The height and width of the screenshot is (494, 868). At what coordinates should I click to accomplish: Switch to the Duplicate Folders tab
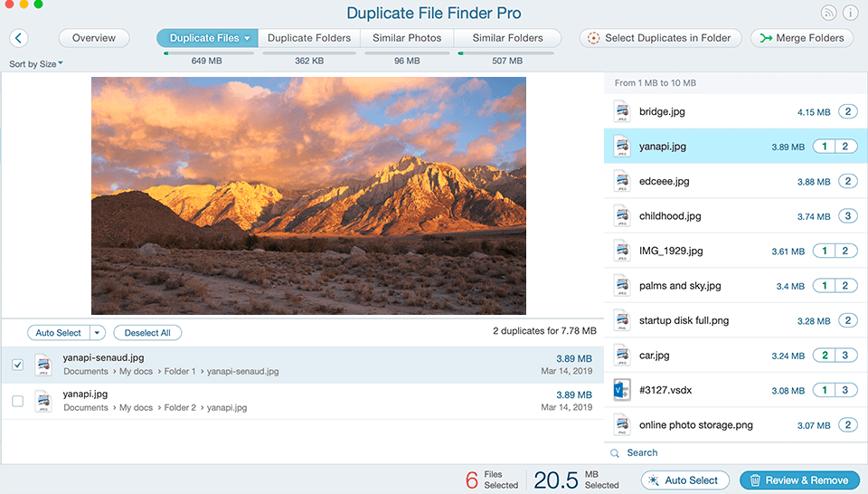[x=309, y=38]
